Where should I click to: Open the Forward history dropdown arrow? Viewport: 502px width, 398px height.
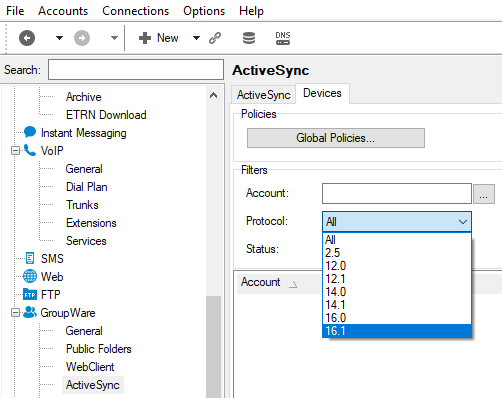click(x=114, y=38)
